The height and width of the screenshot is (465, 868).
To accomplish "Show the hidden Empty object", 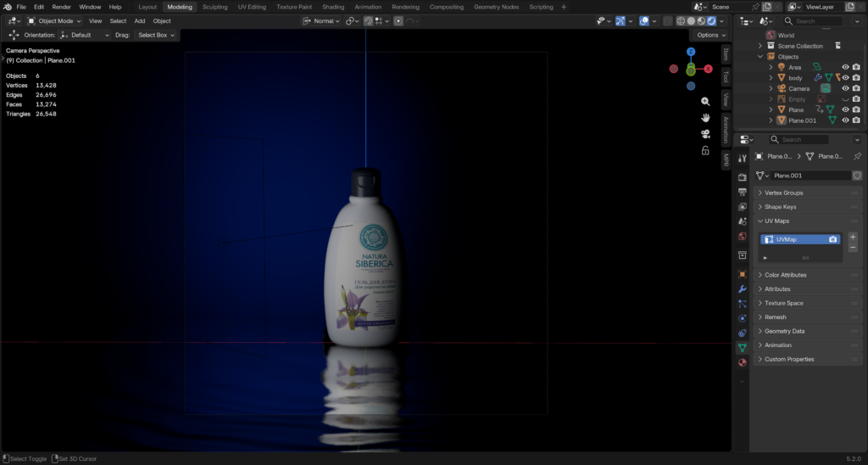I will click(x=845, y=99).
